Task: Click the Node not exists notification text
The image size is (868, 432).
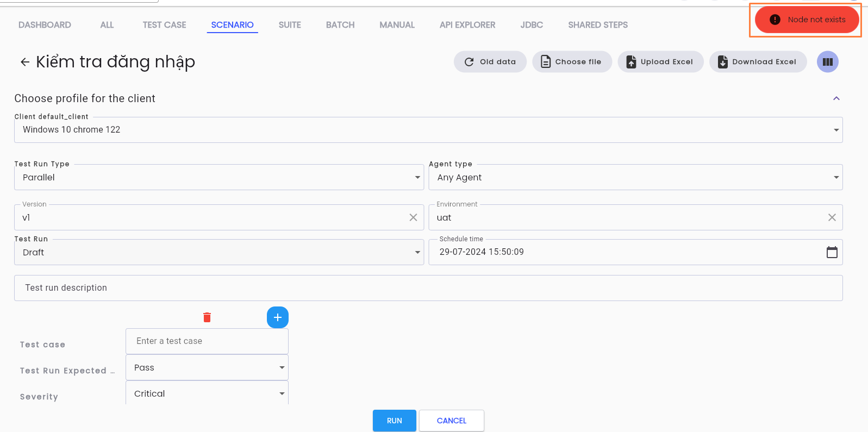Action: click(816, 20)
